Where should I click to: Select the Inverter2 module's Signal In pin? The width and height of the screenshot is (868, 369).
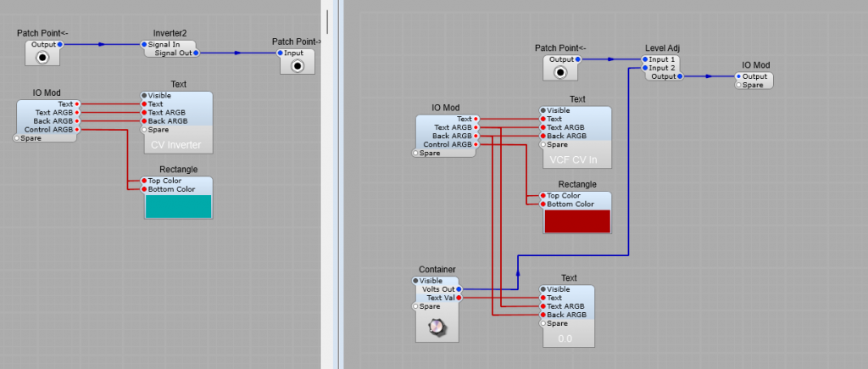tap(145, 44)
